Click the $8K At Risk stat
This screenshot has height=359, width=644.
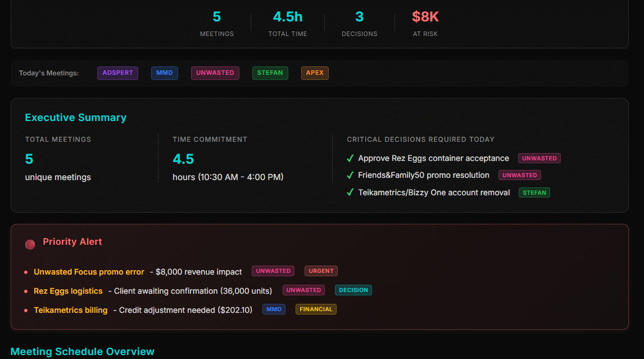[x=424, y=17]
